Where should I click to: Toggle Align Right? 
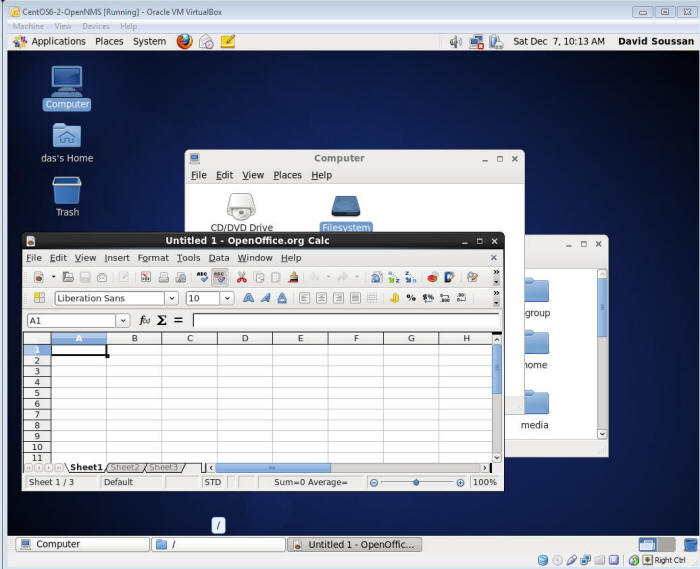[x=338, y=298]
